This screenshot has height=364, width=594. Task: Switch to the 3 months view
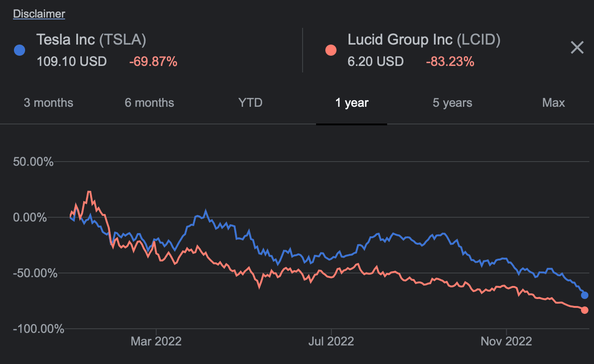tap(48, 103)
